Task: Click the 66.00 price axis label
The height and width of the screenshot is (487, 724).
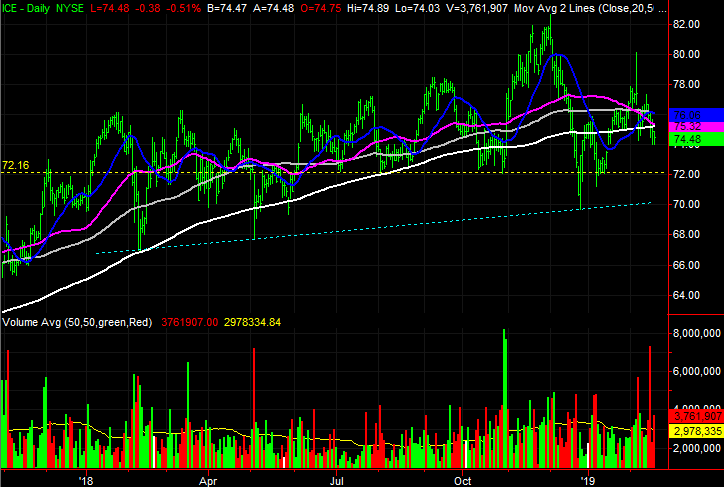Action: click(687, 265)
